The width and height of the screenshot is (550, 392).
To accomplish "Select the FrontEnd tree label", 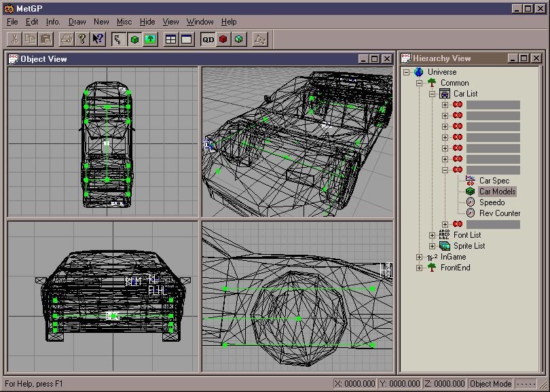I will [x=456, y=268].
